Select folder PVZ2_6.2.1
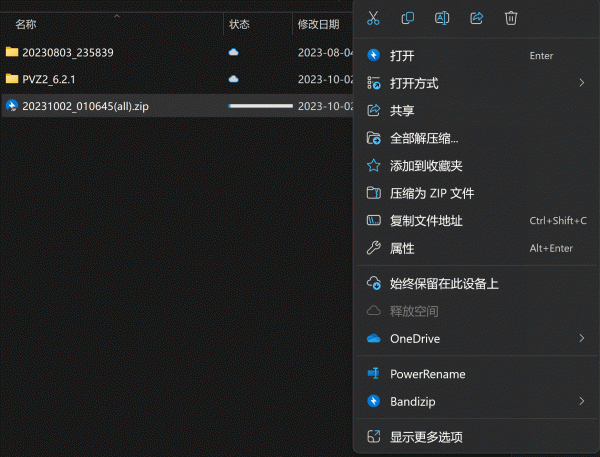 click(x=49, y=79)
